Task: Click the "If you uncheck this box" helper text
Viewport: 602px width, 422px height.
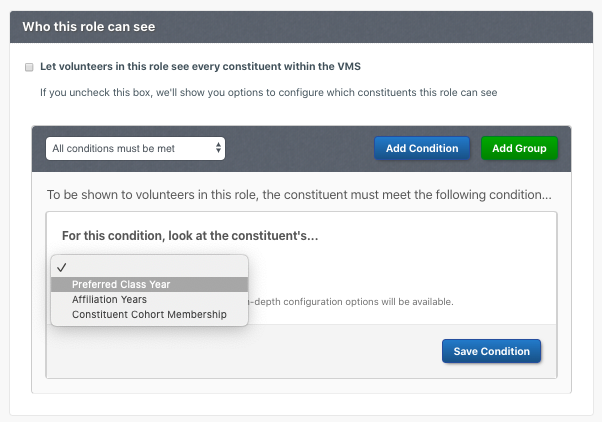Action: pos(268,93)
